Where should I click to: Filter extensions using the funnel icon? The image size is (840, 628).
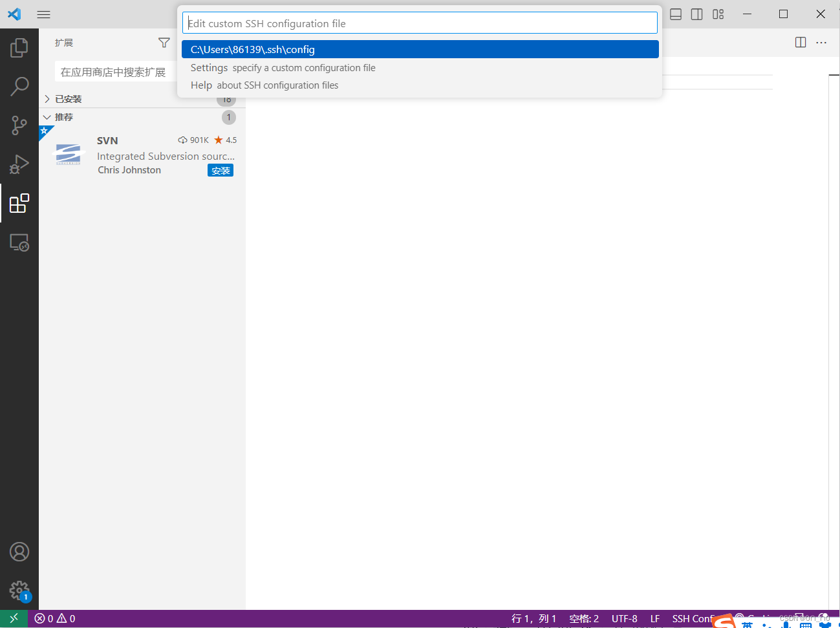(164, 43)
